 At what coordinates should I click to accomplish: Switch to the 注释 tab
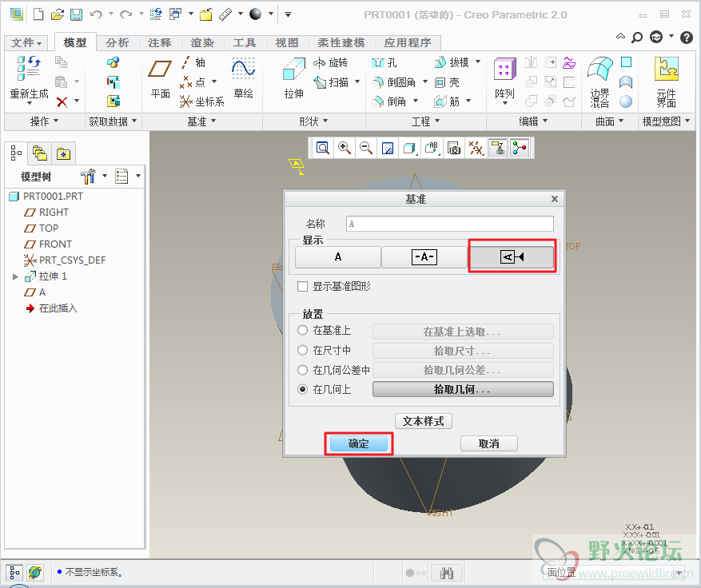point(160,43)
